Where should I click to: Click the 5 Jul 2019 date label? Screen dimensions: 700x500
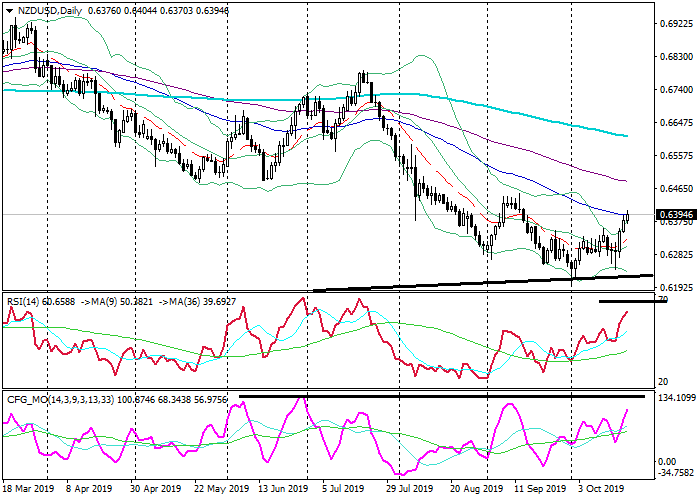click(342, 490)
